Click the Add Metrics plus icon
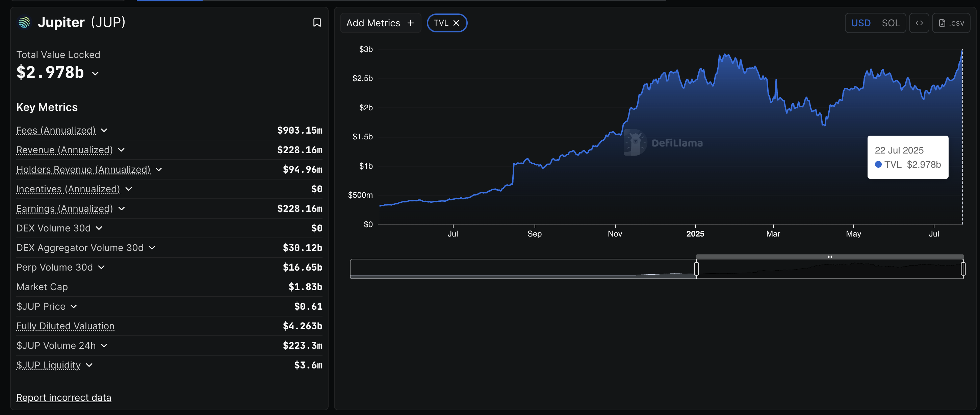980x415 pixels. pyautogui.click(x=411, y=23)
